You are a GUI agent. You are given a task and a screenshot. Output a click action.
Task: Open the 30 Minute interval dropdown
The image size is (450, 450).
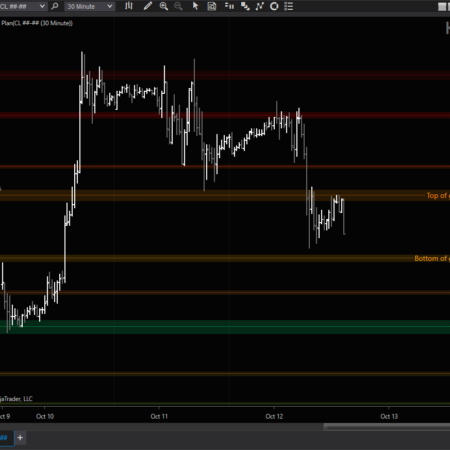[x=89, y=6]
